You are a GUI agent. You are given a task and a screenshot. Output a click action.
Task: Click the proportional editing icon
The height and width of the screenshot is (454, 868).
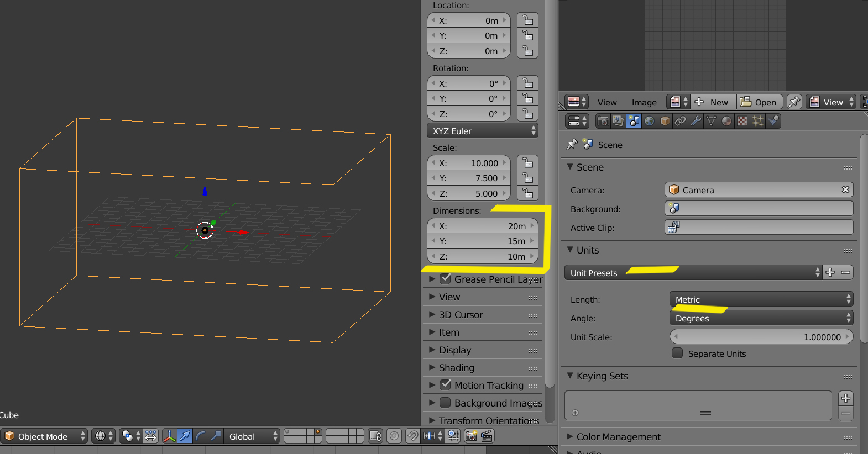394,436
